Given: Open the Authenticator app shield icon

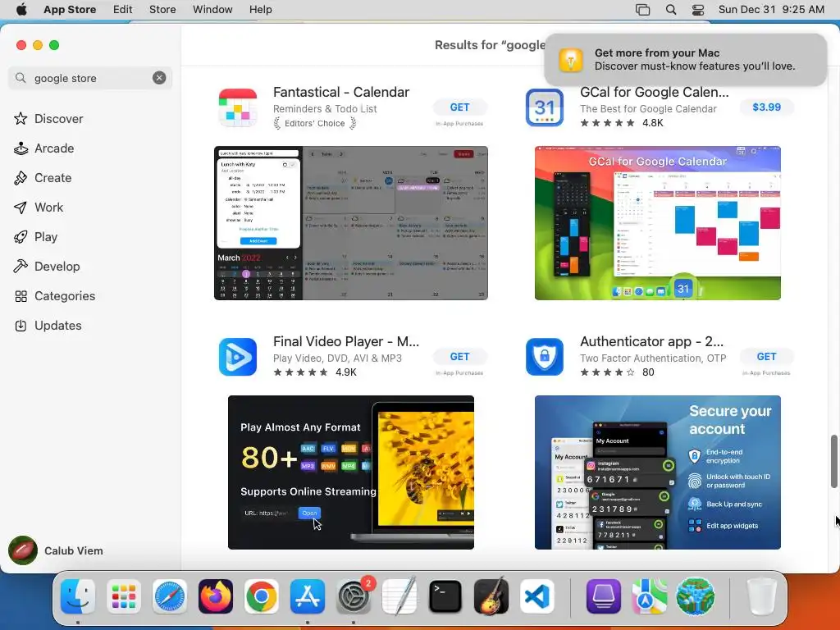Looking at the screenshot, I should click(545, 357).
